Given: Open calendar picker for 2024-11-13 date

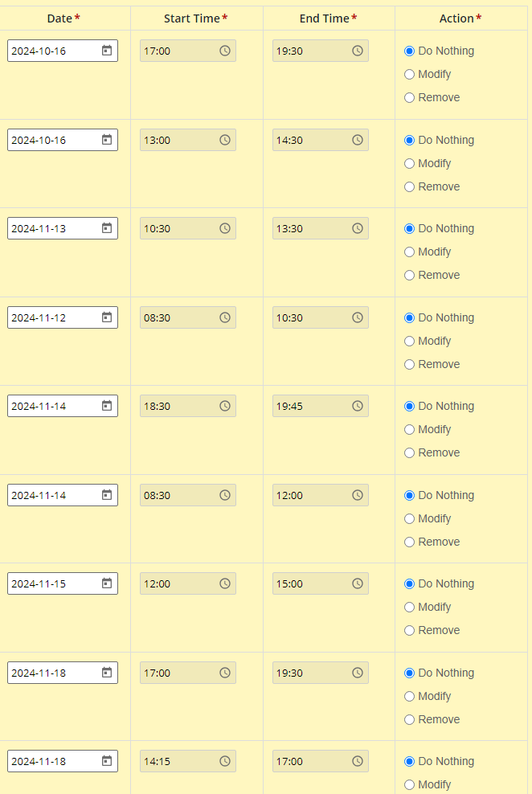Looking at the screenshot, I should [x=107, y=228].
